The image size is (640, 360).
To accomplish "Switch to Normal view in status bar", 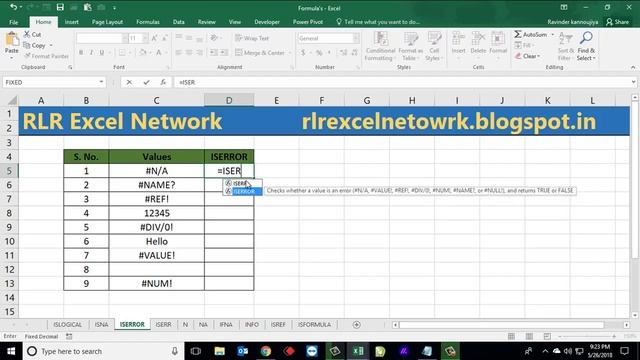I will 511,336.
